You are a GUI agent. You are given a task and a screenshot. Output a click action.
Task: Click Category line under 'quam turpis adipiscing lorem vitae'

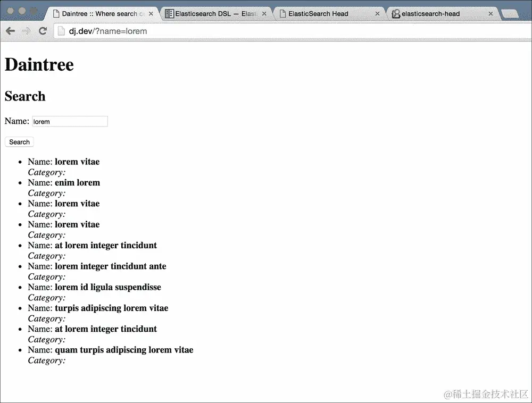click(x=46, y=360)
